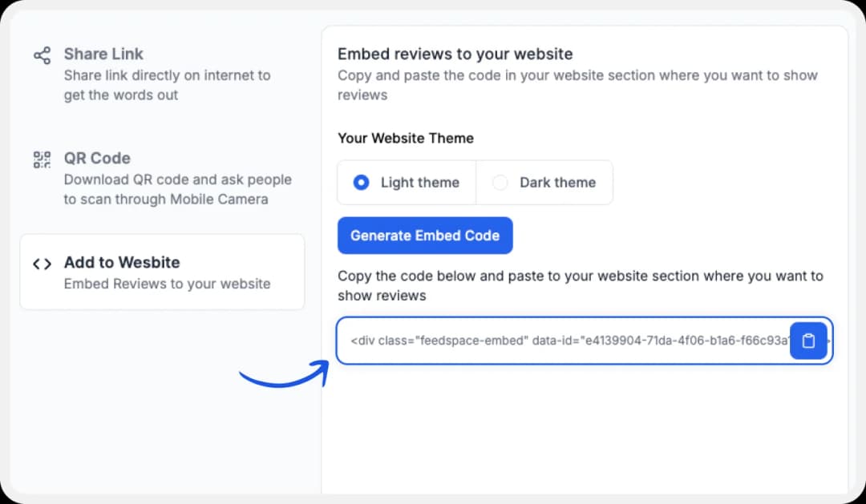Click the Embed reviews to your website title
Image resolution: width=866 pixels, height=504 pixels.
point(455,54)
